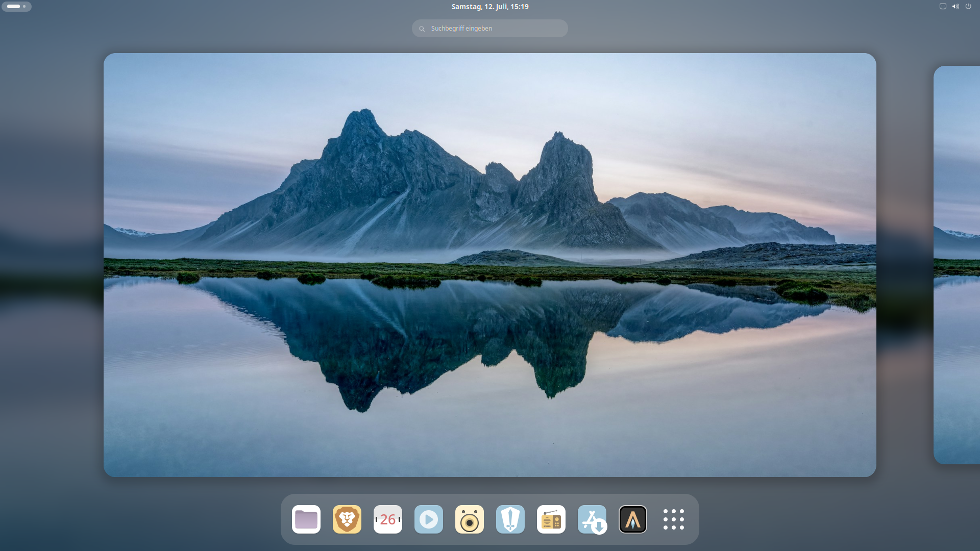This screenshot has width=980, height=551.
Task: Open the Files folder app in the dock
Action: [x=306, y=519]
